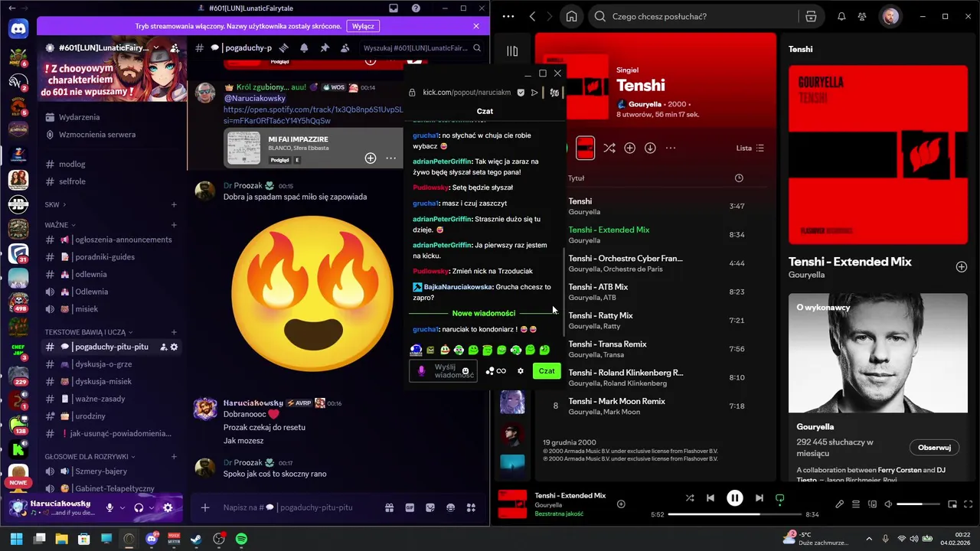The width and height of the screenshot is (980, 551).
Task: Open emoji picker in Discord message bar
Action: (x=451, y=507)
